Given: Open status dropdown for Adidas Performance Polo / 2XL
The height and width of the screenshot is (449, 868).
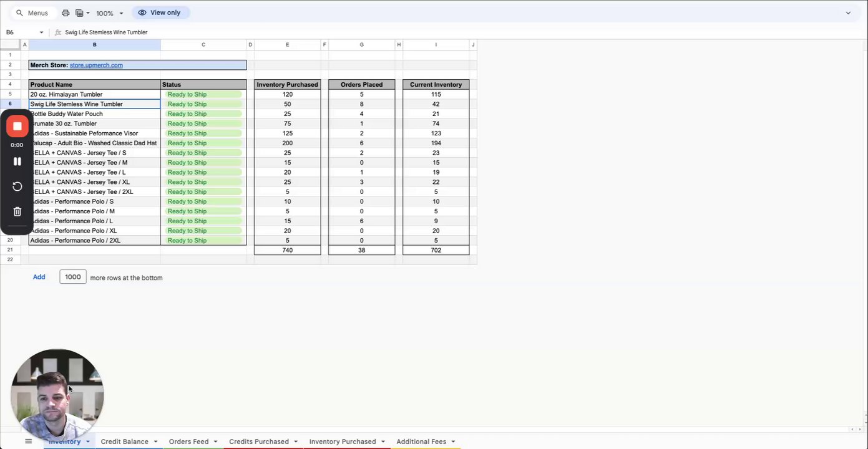Looking at the screenshot, I should (x=203, y=241).
